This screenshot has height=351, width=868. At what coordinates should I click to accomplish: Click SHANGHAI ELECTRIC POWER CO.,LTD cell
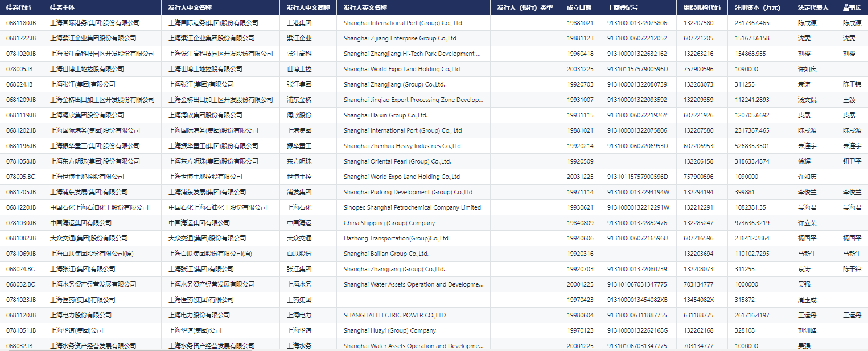point(413,315)
